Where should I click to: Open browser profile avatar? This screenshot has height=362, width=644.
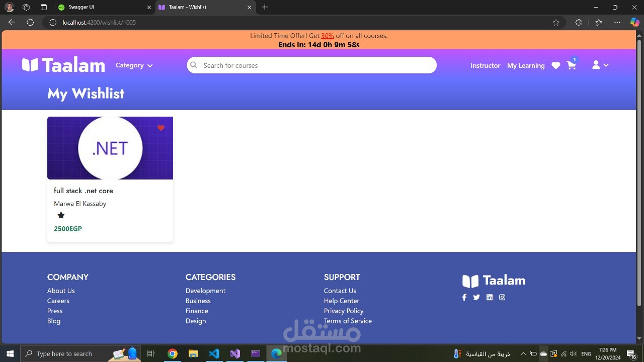coord(9,7)
